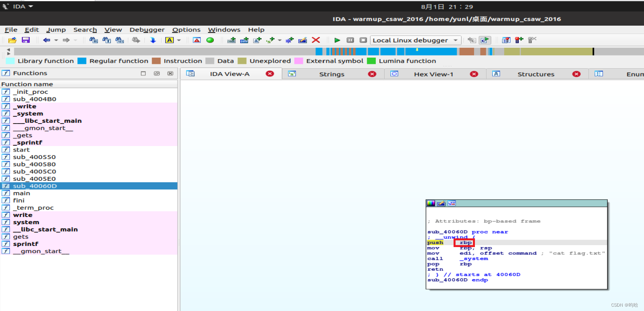The height and width of the screenshot is (311, 644).
Task: Close the IDA View-A tab
Action: point(270,74)
